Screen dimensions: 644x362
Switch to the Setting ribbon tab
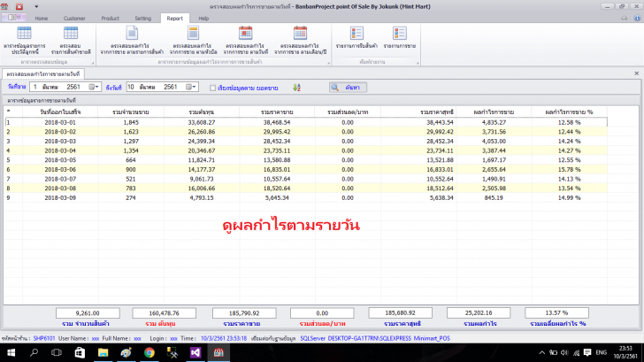(x=143, y=19)
